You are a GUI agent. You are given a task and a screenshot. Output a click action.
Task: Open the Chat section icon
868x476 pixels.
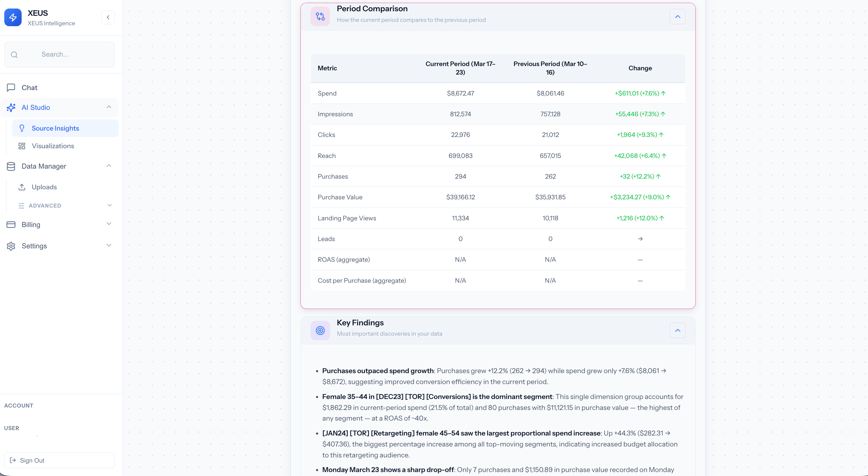pos(11,87)
